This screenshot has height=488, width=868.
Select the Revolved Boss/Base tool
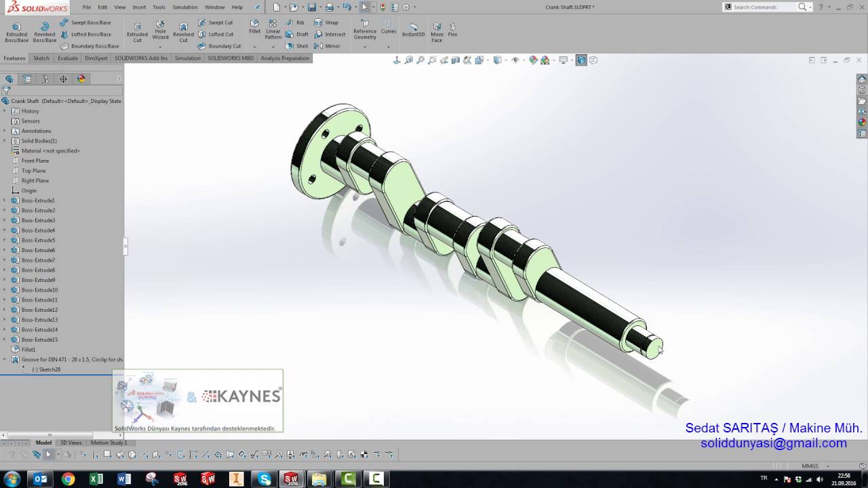tap(45, 31)
